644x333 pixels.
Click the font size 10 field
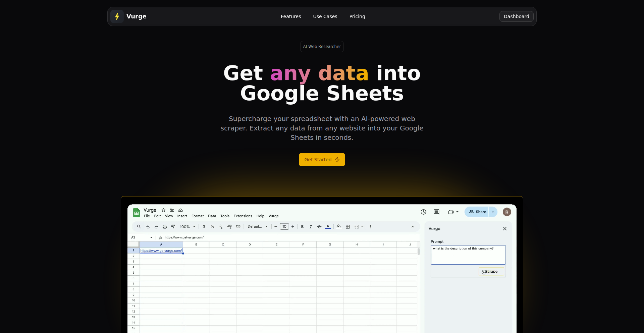tap(284, 227)
